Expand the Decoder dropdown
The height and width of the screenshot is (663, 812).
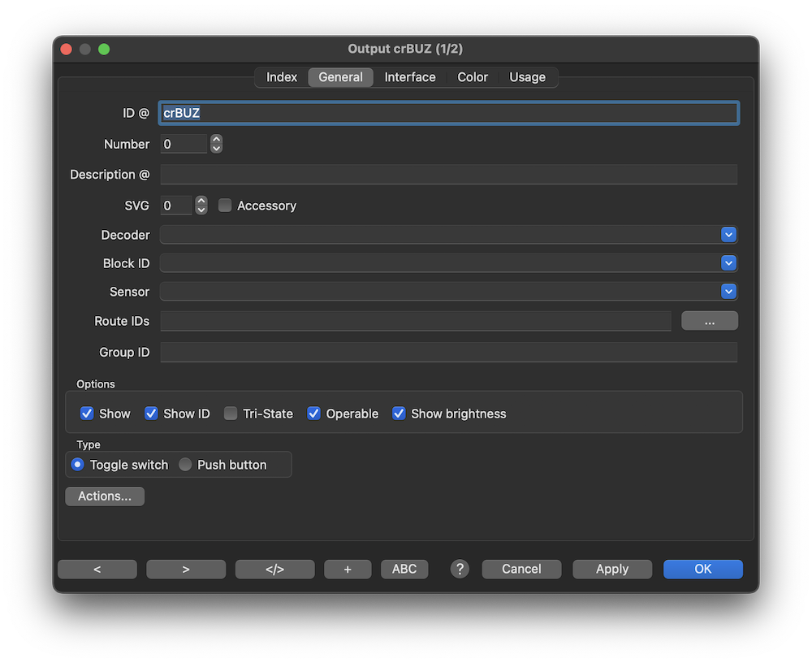pyautogui.click(x=728, y=235)
